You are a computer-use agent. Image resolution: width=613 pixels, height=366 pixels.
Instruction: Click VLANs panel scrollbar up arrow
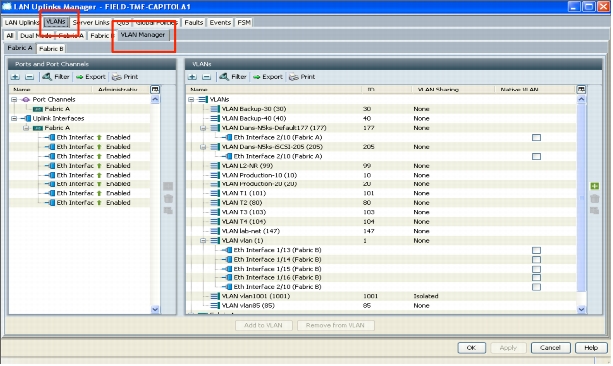581,99
